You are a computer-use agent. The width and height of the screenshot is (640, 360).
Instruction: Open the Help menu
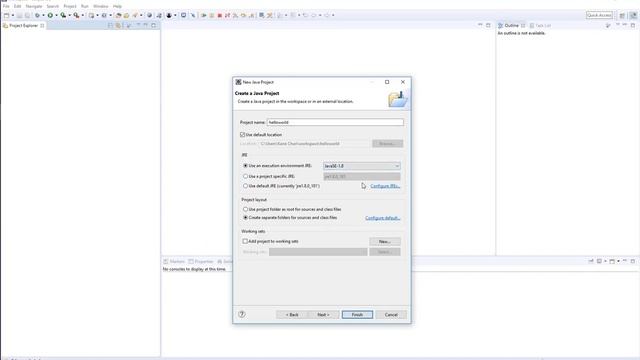117,6
